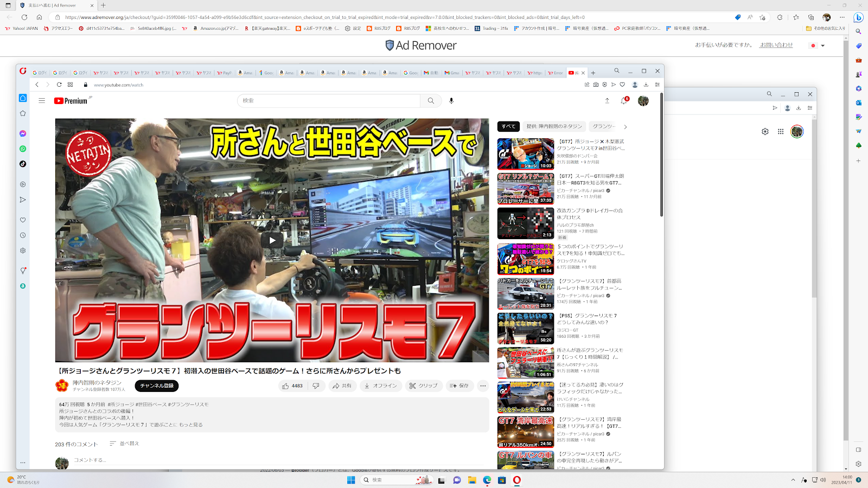Click the YouTube voice search microphone
This screenshot has width=868, height=488.
451,101
